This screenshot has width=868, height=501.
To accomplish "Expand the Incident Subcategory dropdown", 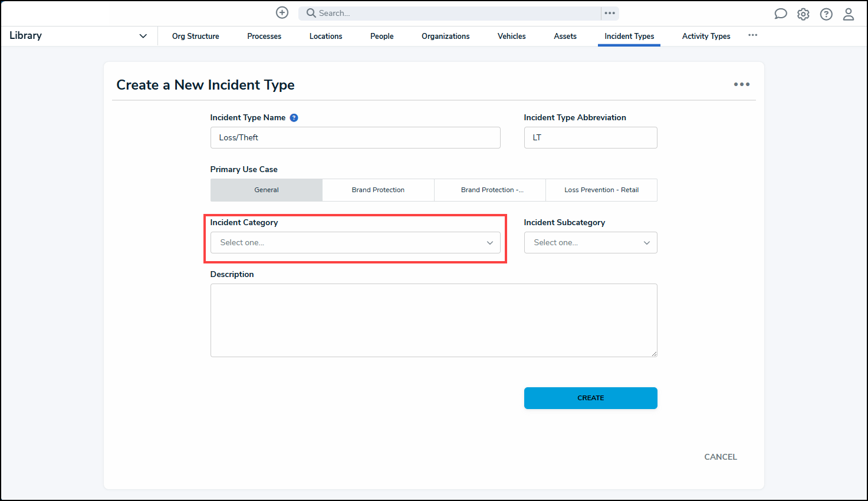I will [x=590, y=243].
